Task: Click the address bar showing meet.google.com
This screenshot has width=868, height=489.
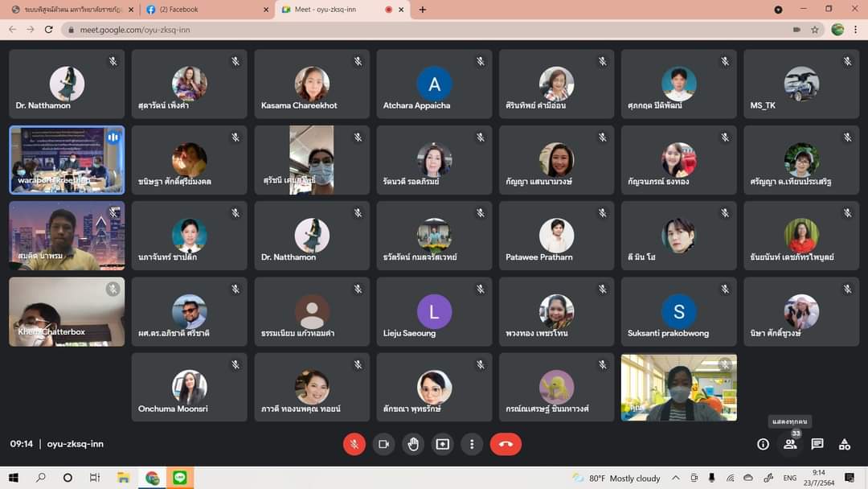Action: pos(402,30)
